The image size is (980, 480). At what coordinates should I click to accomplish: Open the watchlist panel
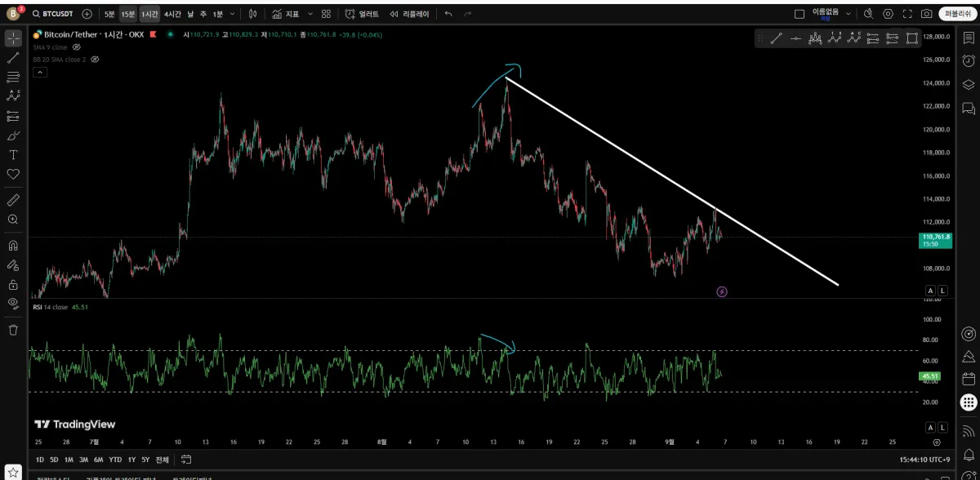tap(969, 38)
